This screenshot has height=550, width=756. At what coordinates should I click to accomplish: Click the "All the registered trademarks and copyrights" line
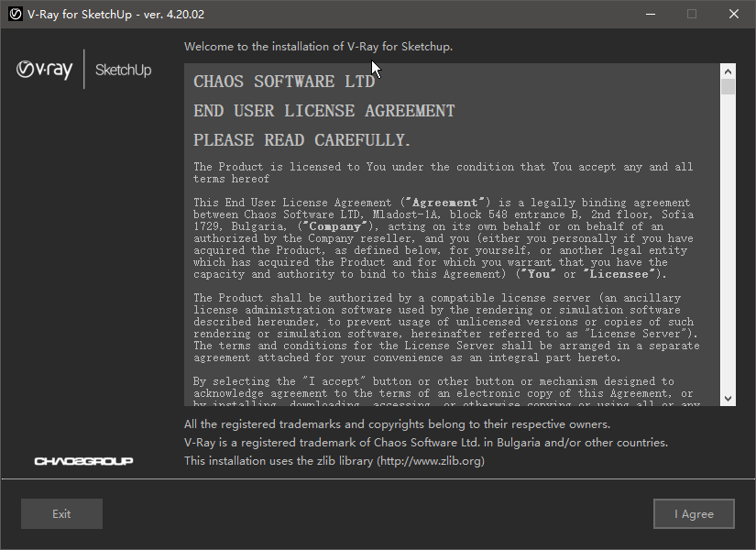(x=398, y=424)
